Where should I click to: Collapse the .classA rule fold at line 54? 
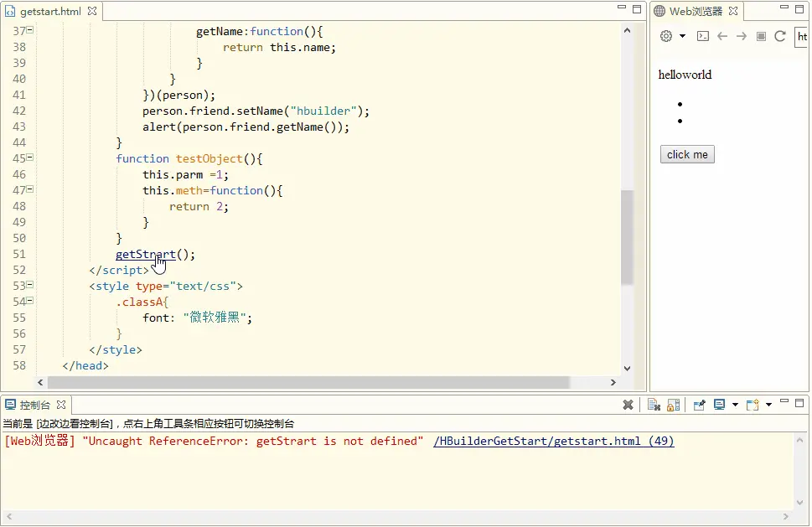coord(30,301)
